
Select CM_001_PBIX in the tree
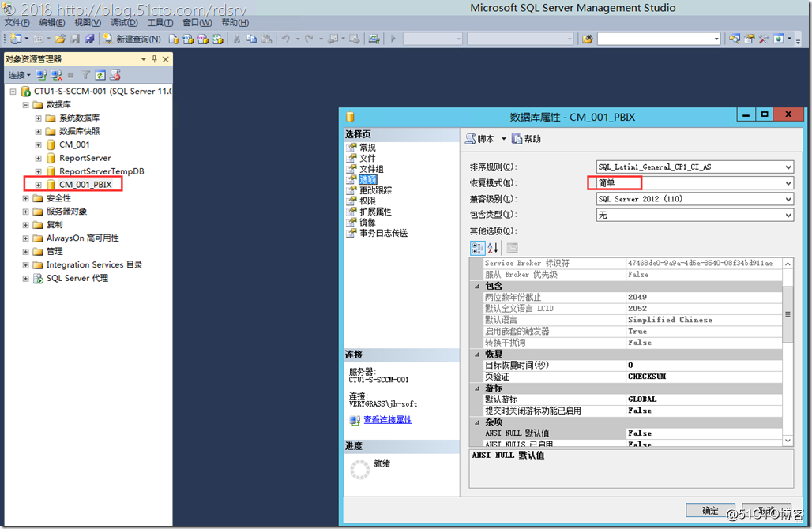[85, 185]
